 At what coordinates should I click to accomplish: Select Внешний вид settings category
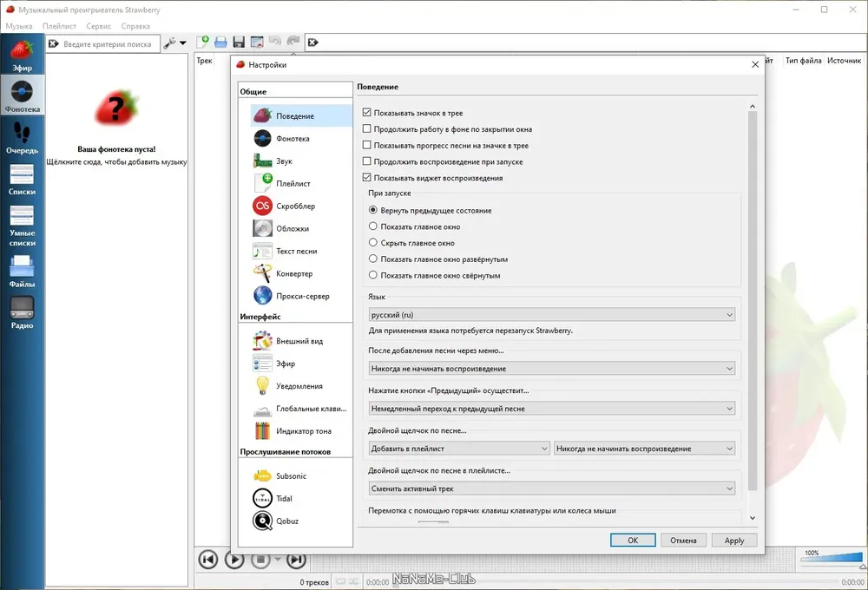(301, 341)
